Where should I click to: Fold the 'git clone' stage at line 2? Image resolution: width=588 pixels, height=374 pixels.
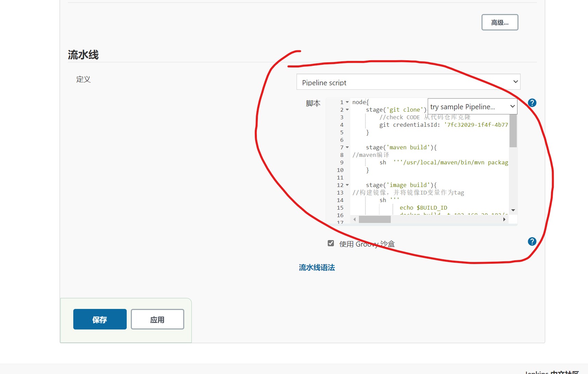click(x=347, y=110)
